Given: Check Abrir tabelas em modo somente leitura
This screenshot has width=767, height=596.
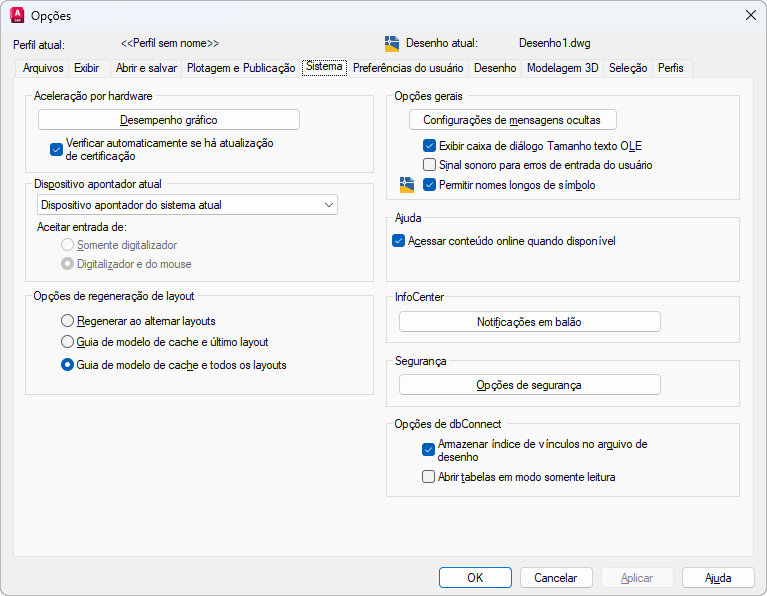Looking at the screenshot, I should pos(429,477).
